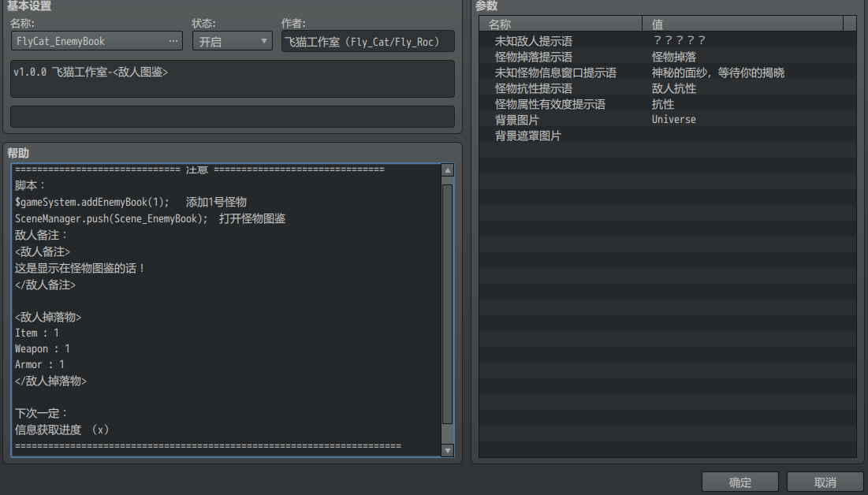Screen dimensions: 868x495
Task: Click the 确定 button
Action: [740, 482]
